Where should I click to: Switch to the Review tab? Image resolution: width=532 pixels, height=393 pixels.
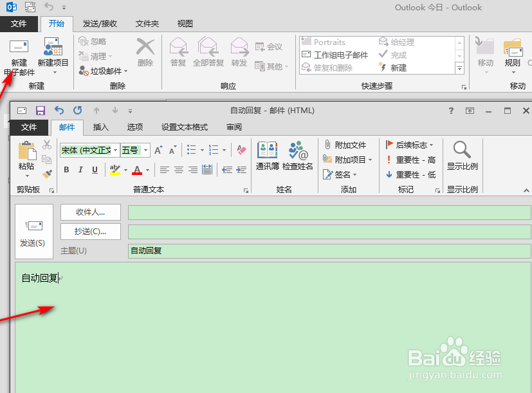(x=234, y=127)
